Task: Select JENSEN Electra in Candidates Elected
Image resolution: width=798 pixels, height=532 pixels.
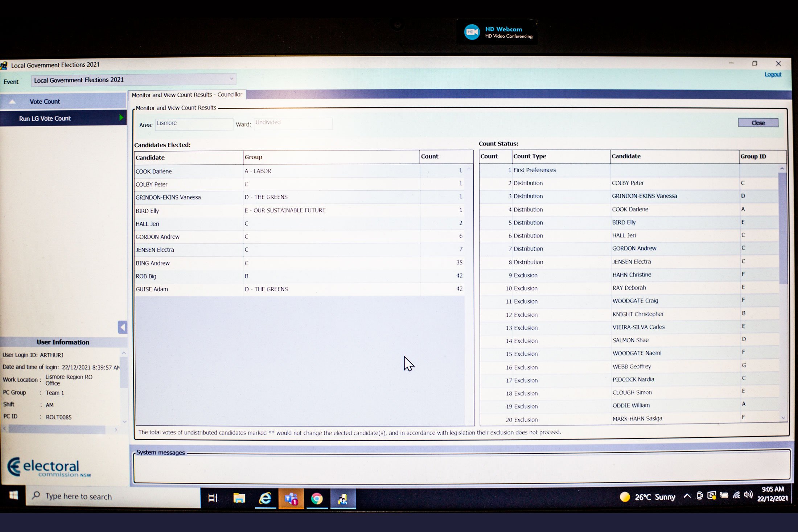Action: [x=299, y=249]
